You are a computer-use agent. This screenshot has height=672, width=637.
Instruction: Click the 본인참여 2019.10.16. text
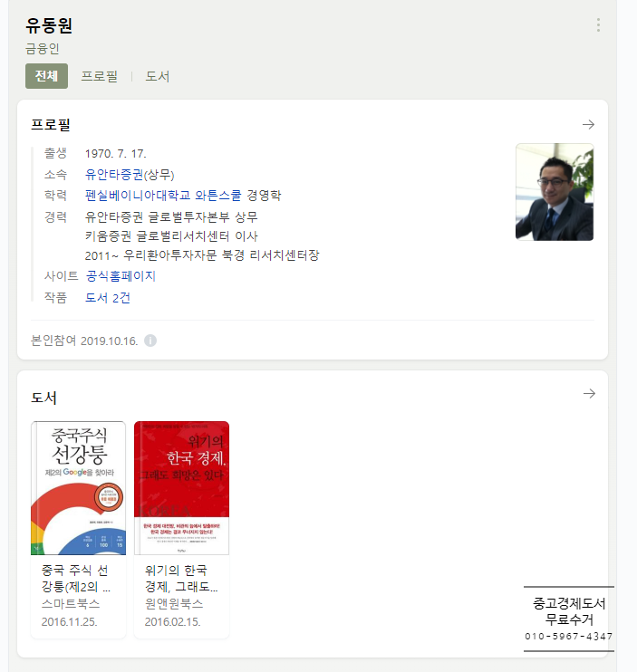click(84, 341)
